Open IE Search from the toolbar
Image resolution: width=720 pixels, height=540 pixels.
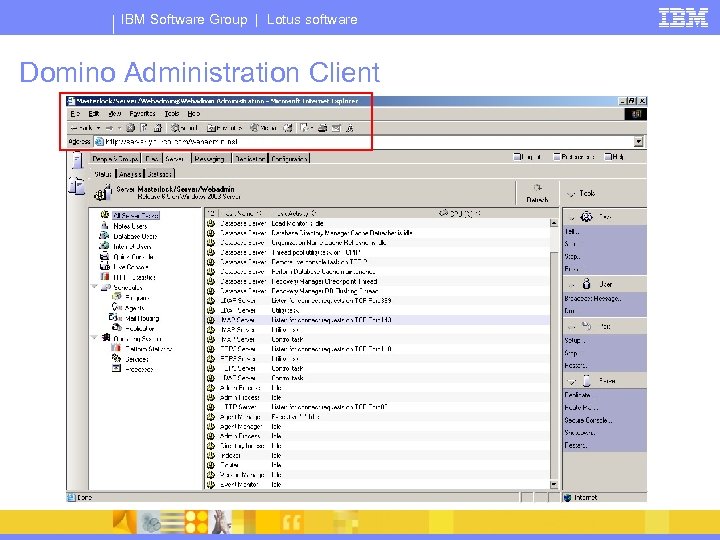click(184, 128)
